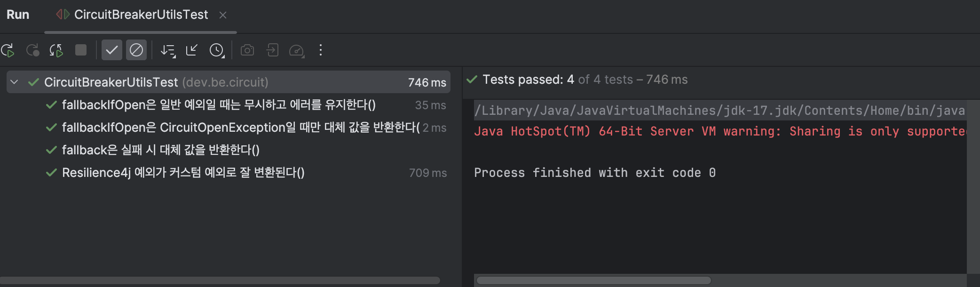The image size is (980, 287).
Task: Toggle Show Ignored tests button
Action: [136, 50]
